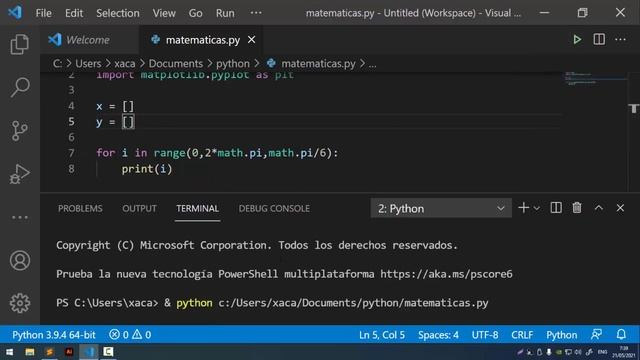Open editor More Actions ellipsis
640x360 pixels.
click(620, 40)
